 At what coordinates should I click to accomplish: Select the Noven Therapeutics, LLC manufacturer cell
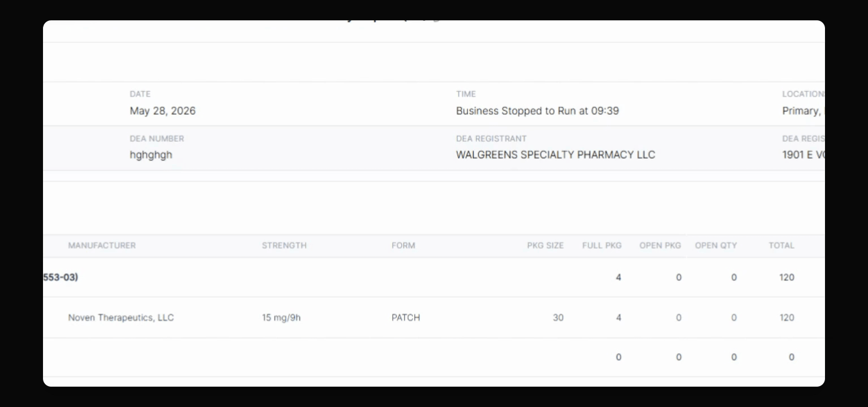click(121, 318)
